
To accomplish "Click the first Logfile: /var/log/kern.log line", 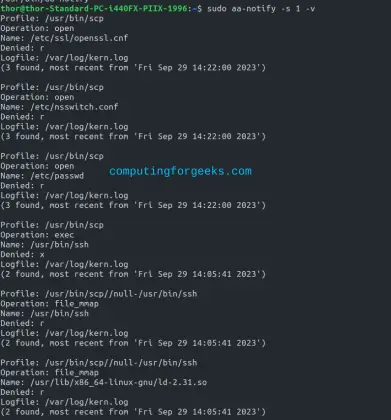I will 64,58.
